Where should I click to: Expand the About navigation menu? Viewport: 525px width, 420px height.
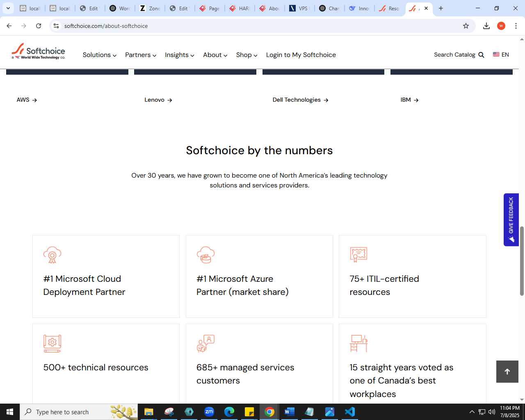pyautogui.click(x=215, y=55)
